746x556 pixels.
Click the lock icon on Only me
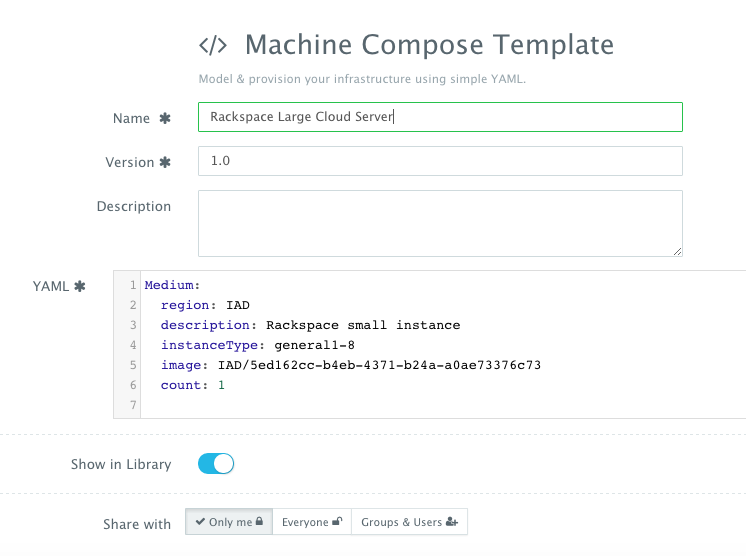[259, 521]
